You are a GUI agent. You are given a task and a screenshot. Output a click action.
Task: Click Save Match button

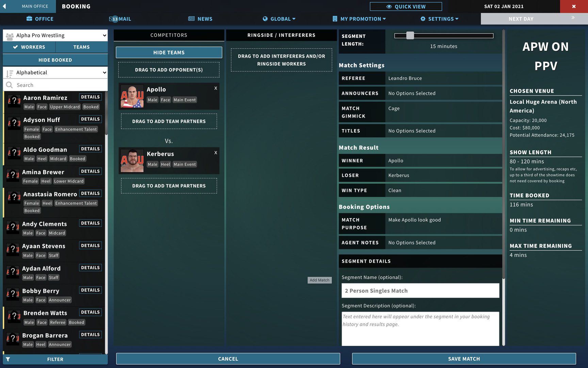[464, 358]
